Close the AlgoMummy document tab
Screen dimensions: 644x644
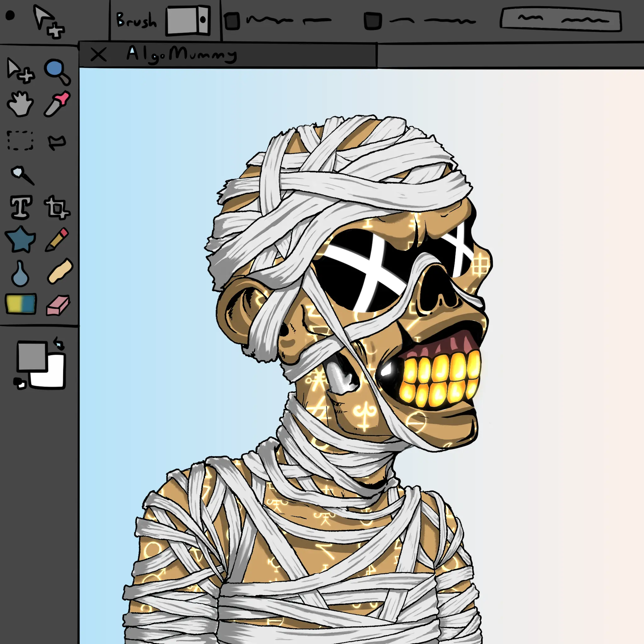tap(98, 55)
